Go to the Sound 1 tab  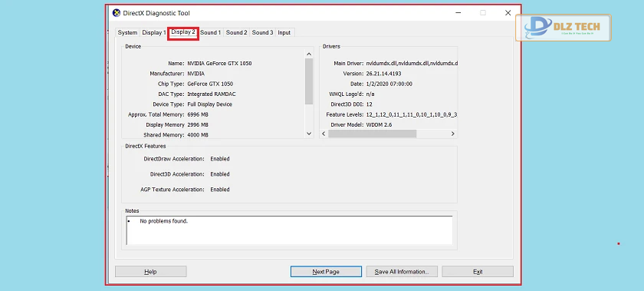(211, 32)
